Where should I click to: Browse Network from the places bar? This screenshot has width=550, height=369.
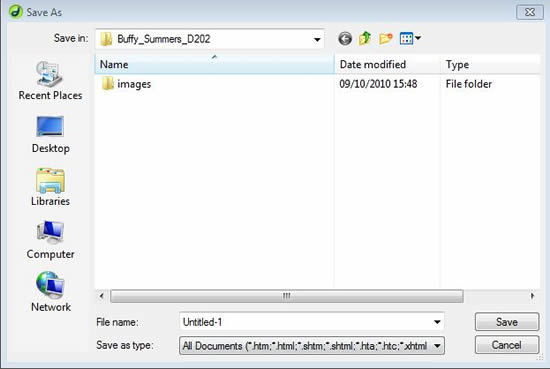[50, 292]
